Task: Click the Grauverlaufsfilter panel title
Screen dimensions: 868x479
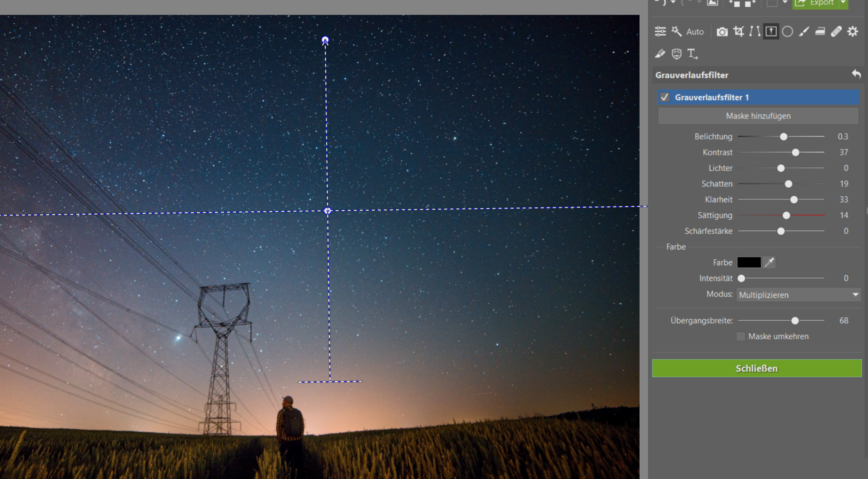Action: (x=692, y=75)
